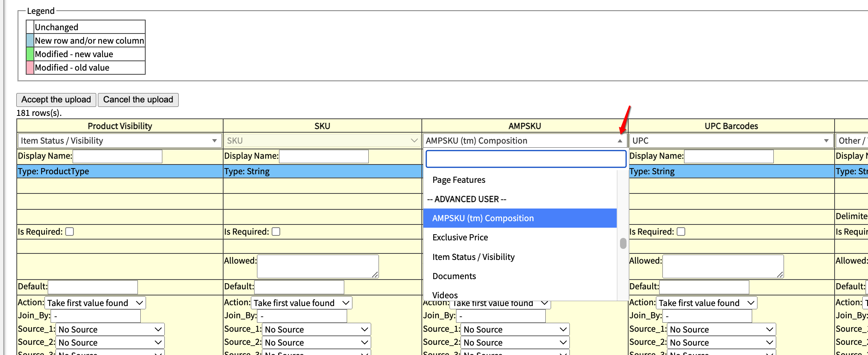The image size is (868, 355).
Task: Click the Allowed textarea in SKU column
Action: click(318, 266)
